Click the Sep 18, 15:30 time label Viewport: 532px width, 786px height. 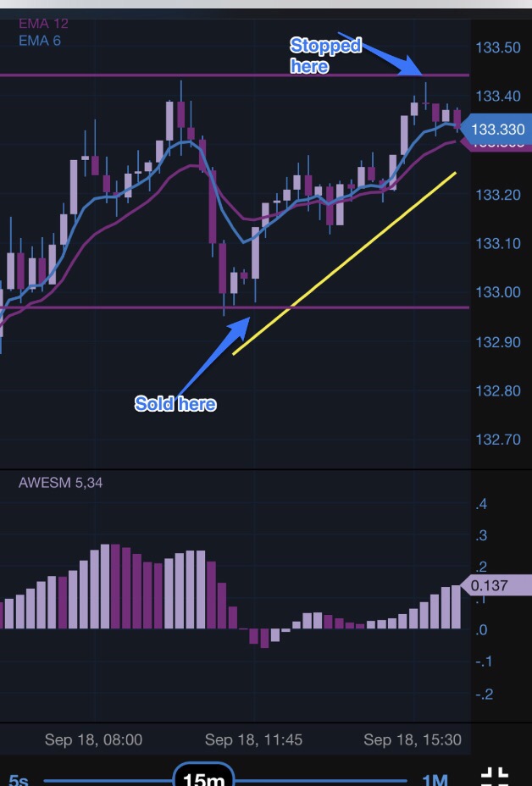(413, 739)
